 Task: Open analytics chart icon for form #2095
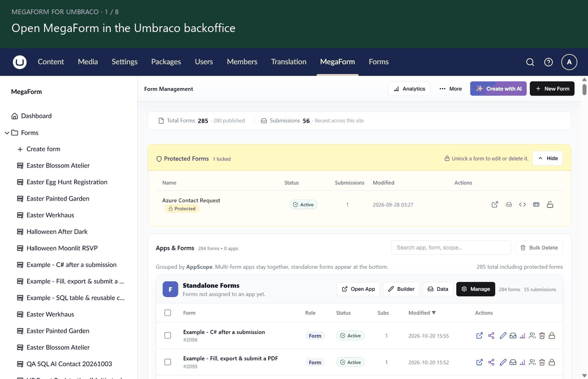(x=522, y=362)
